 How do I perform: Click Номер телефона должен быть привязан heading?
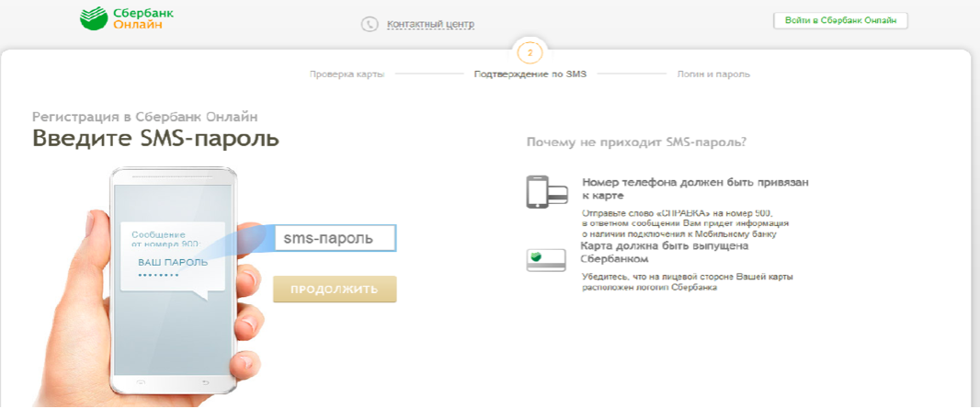tap(696, 188)
